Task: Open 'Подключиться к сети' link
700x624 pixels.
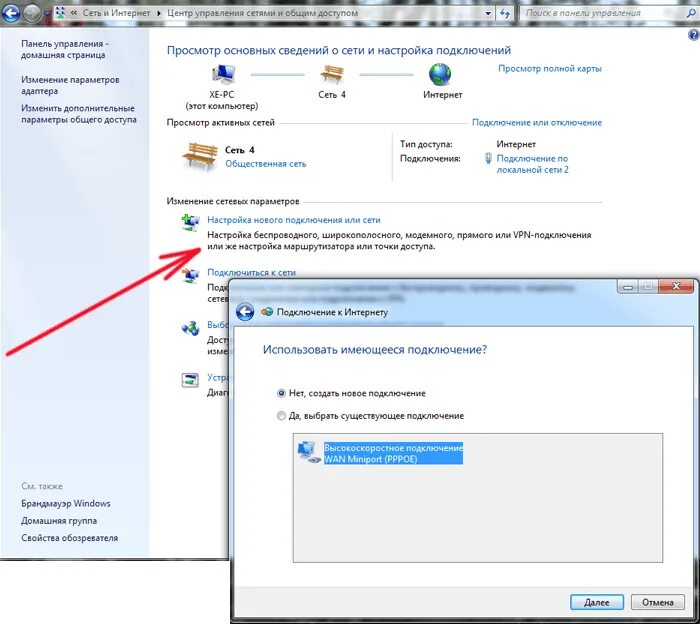Action: (251, 272)
